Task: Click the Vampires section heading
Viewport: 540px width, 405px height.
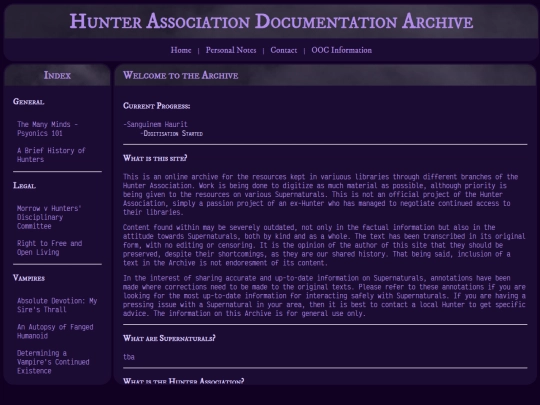Action: pyautogui.click(x=29, y=278)
